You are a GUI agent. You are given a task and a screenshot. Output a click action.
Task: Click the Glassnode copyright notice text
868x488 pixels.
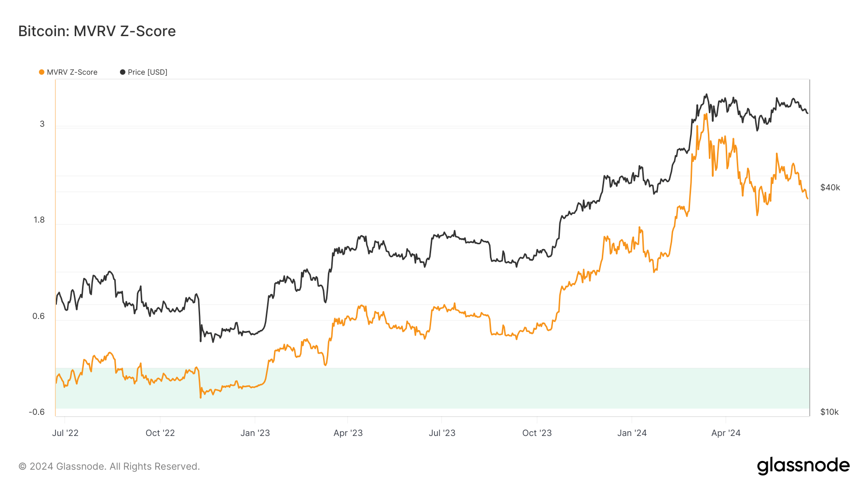point(109,466)
